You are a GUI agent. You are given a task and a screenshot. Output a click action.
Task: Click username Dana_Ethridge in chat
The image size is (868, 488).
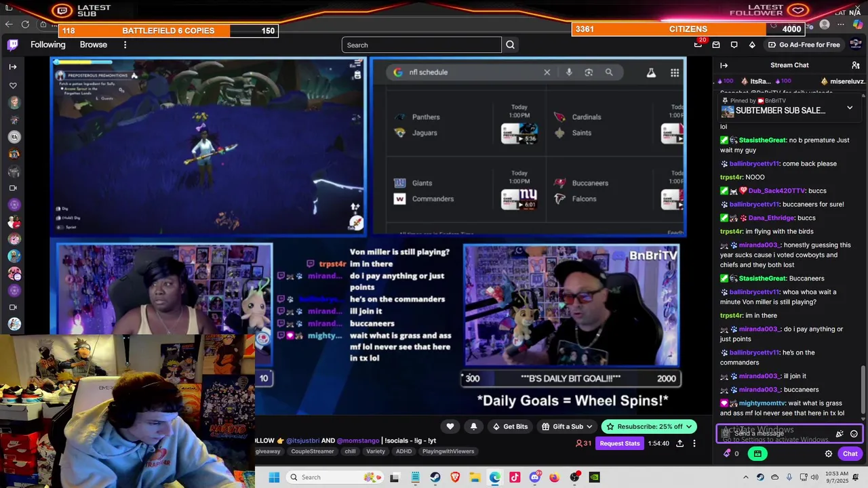coord(772,218)
